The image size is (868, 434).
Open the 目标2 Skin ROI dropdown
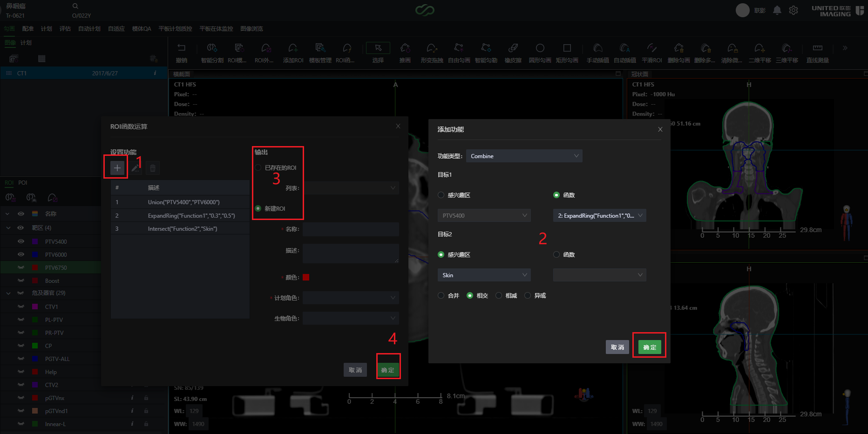click(484, 275)
